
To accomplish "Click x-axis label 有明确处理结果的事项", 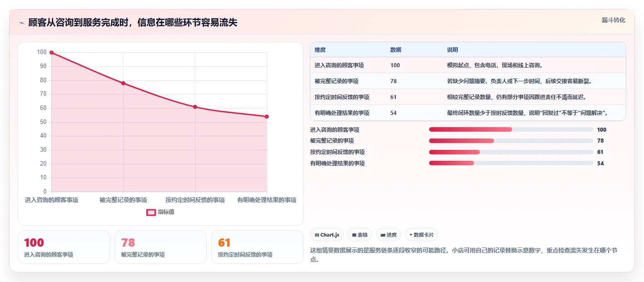I will 267,200.
